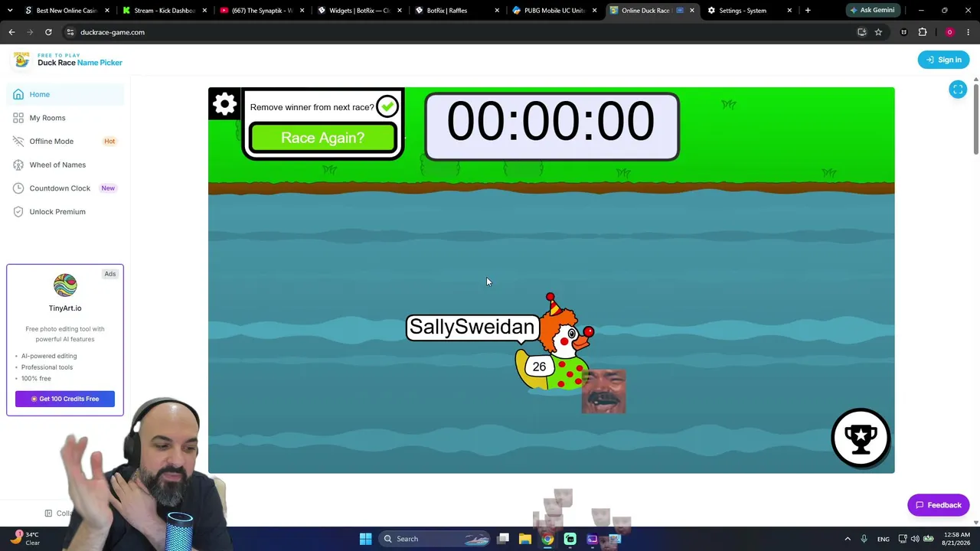Open the browser extensions puzzle icon
Image resolution: width=980 pixels, height=551 pixels.
pyautogui.click(x=923, y=32)
